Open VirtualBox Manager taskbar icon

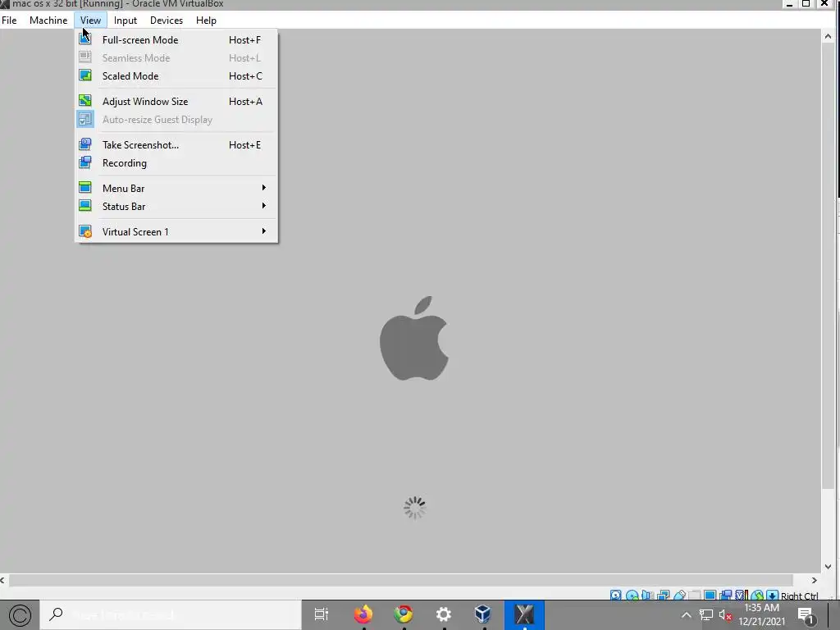483,614
